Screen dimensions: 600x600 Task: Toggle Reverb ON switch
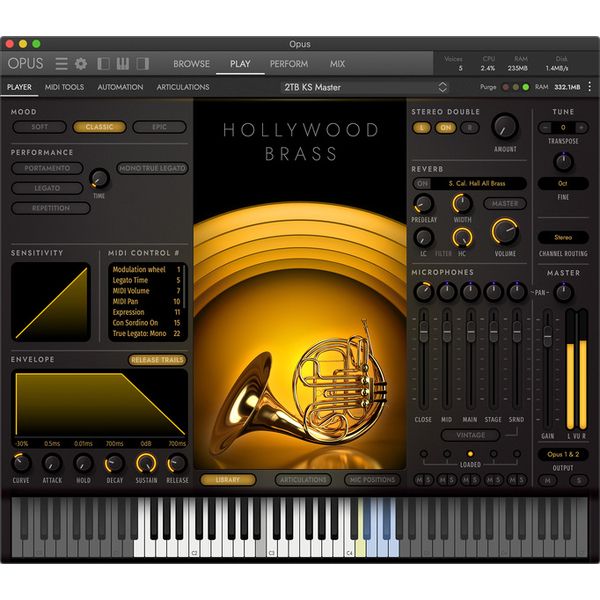click(422, 184)
